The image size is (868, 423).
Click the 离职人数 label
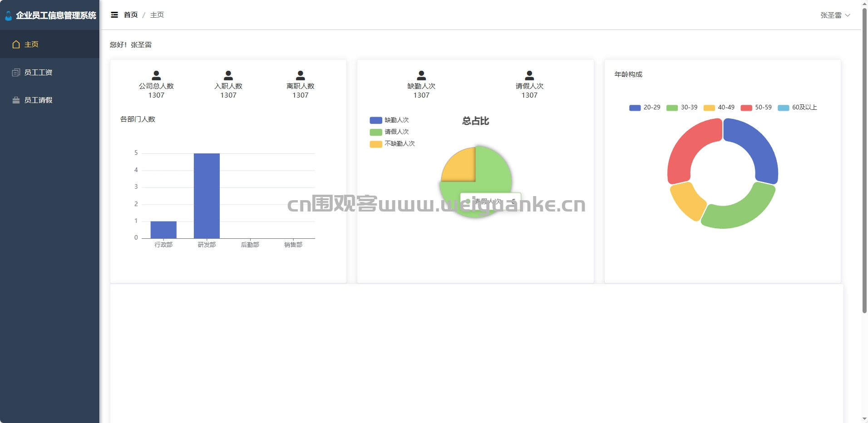301,86
